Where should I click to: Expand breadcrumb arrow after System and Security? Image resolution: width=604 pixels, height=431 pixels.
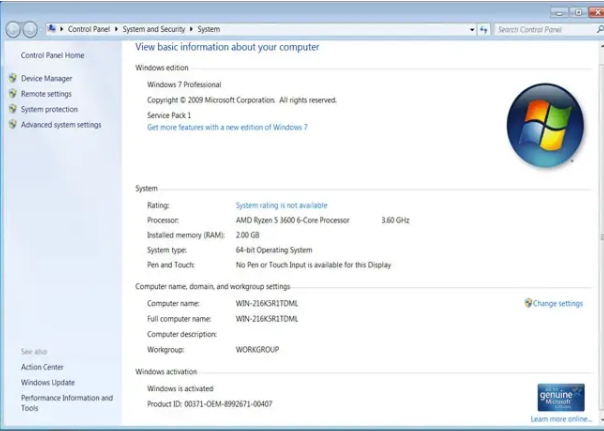191,29
